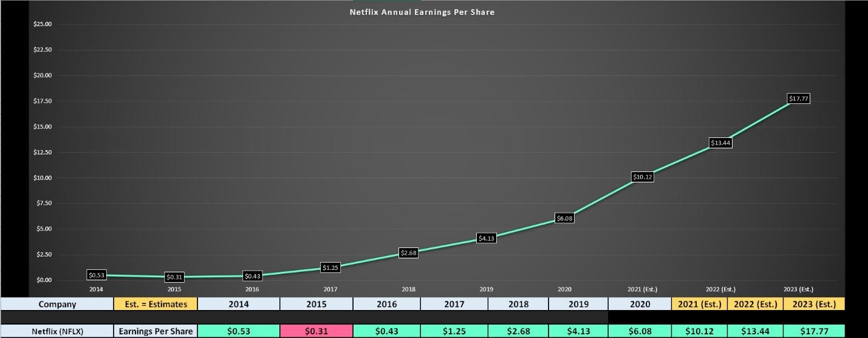Select the 2017 table column header
The image size is (868, 338).
(454, 304)
